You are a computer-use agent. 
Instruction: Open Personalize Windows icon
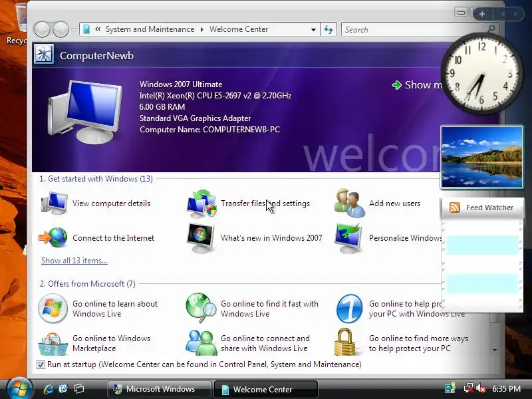348,238
